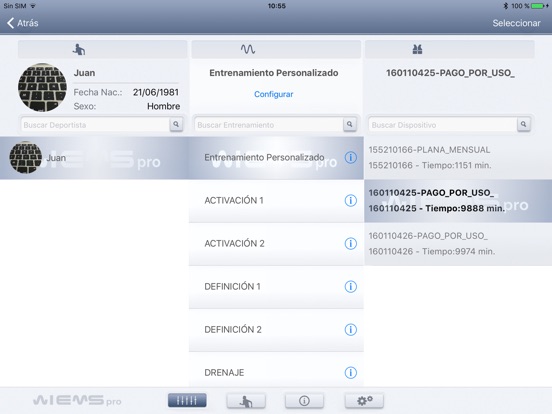Click the training waveform column header icon
Screen dimensions: 552x414
[248, 49]
